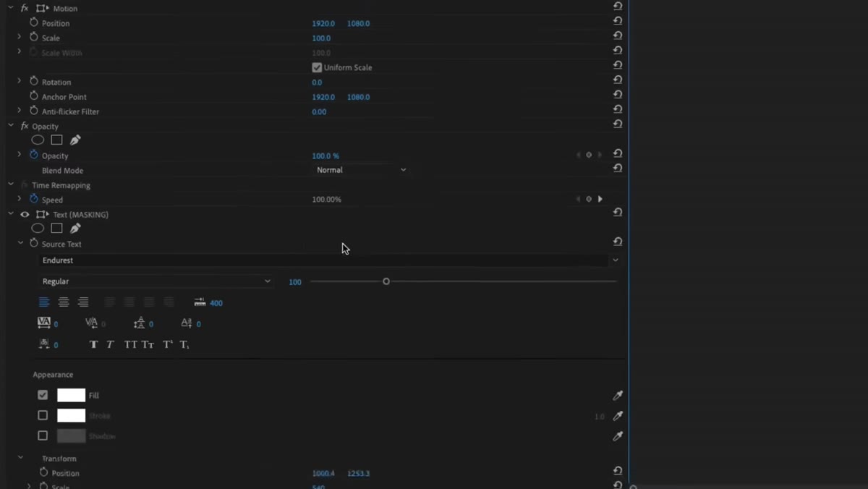The width and height of the screenshot is (868, 489).
Task: Create 4-point rectangle mask under Text (MASKING)
Action: pos(56,228)
